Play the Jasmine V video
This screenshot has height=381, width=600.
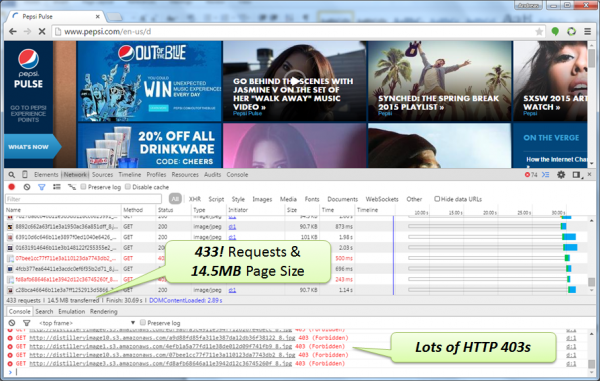[295, 80]
